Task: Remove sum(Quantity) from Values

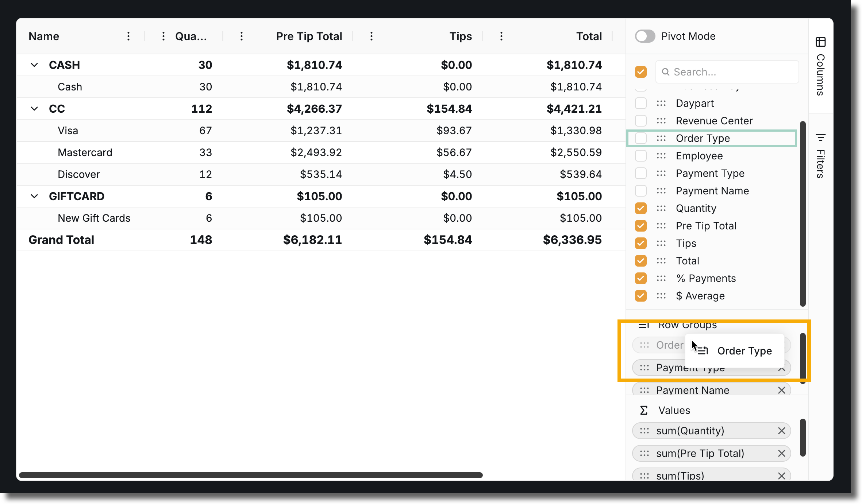Action: tap(781, 431)
